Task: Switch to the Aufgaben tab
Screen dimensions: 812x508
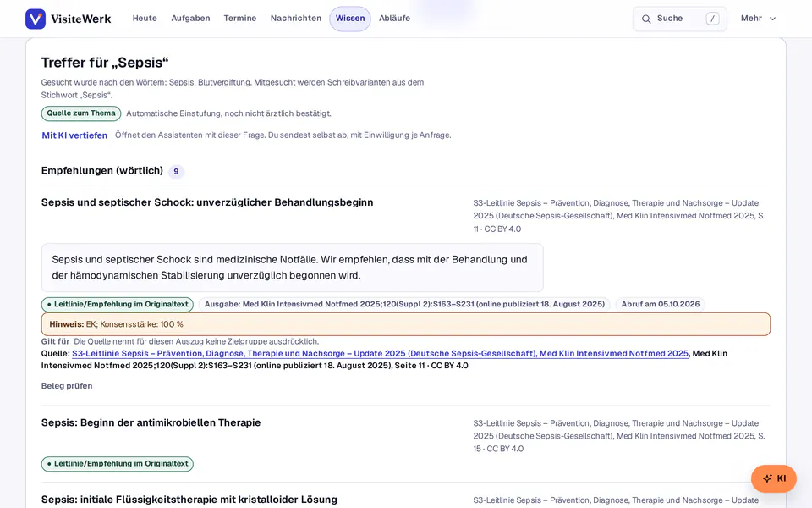Action: tap(190, 18)
